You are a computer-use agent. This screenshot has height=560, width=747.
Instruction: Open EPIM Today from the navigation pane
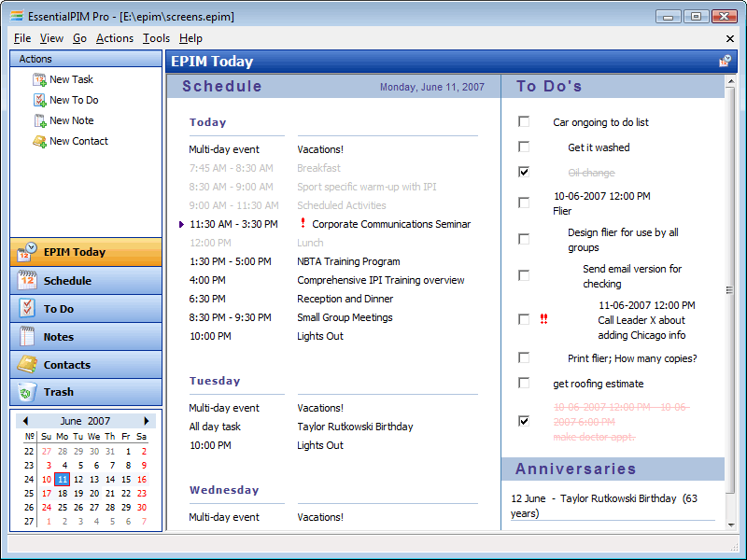tap(86, 252)
